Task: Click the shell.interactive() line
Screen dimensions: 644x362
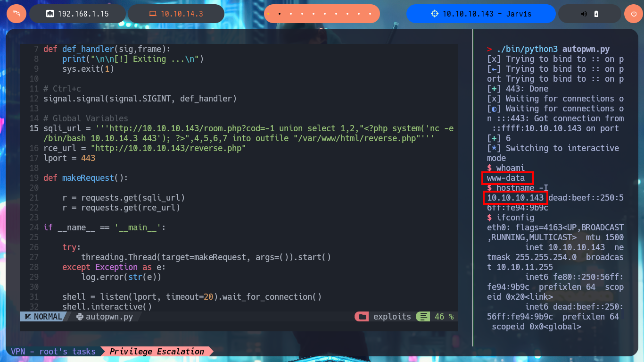Action: point(107,307)
